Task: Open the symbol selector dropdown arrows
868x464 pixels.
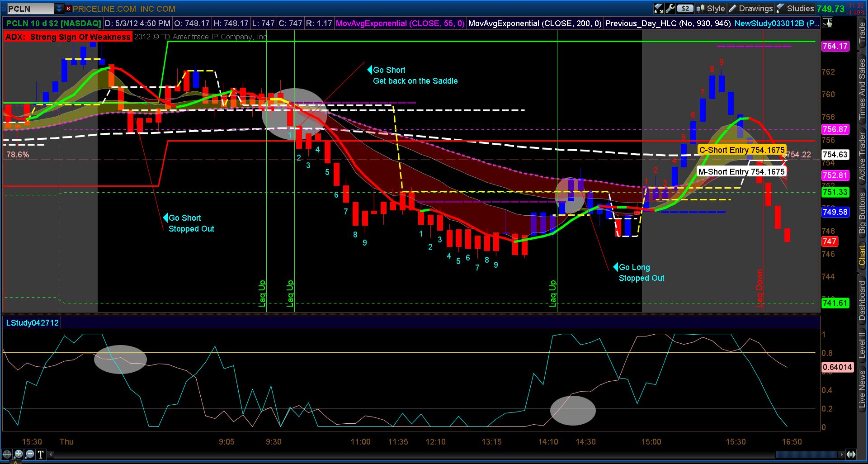Action: [59, 9]
